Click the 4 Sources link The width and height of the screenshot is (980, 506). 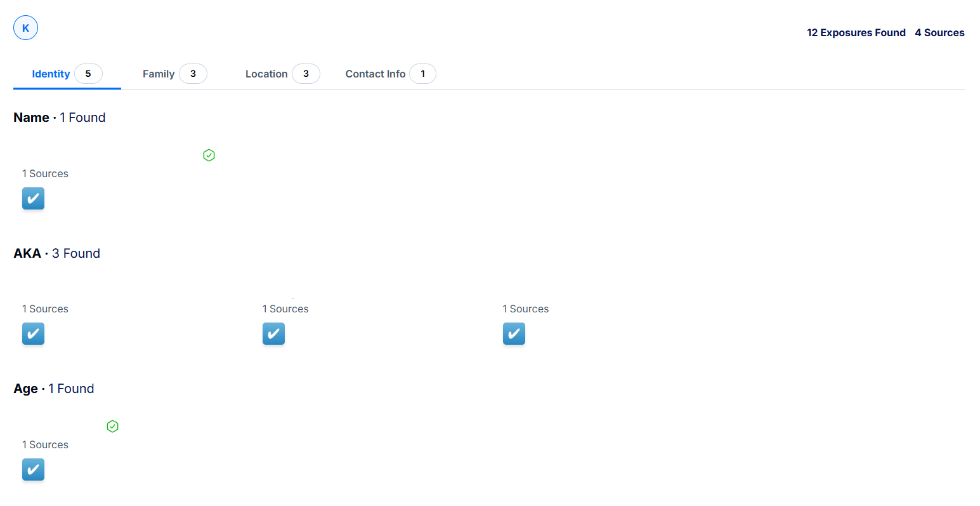[939, 33]
